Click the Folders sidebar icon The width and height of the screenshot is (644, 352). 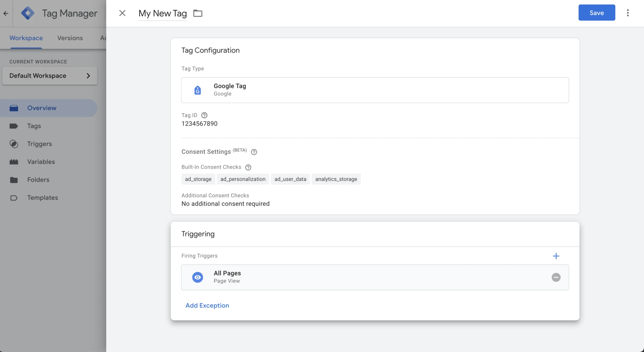14,180
